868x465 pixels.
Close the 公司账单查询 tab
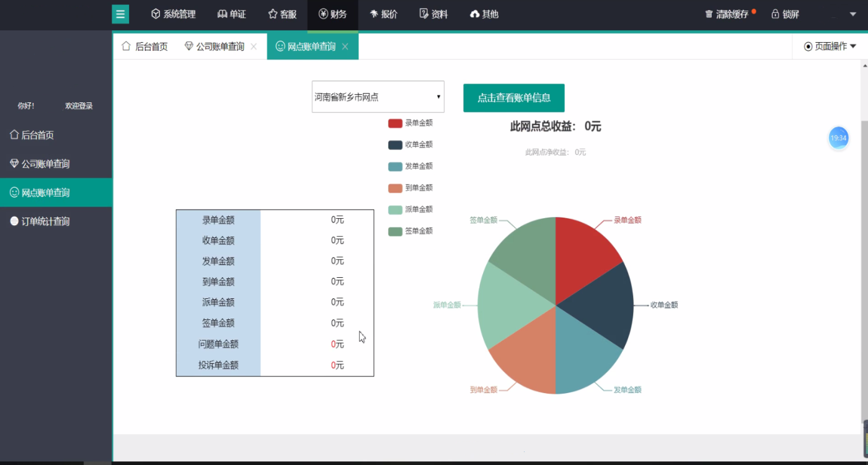pyautogui.click(x=254, y=46)
